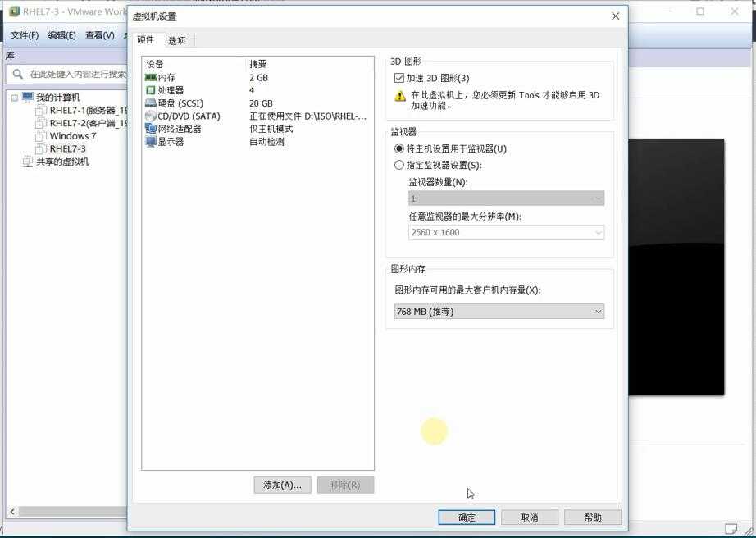Viewport: 756px width, 538px height.
Task: Select RHEL7-2 in library tree
Action: point(88,123)
